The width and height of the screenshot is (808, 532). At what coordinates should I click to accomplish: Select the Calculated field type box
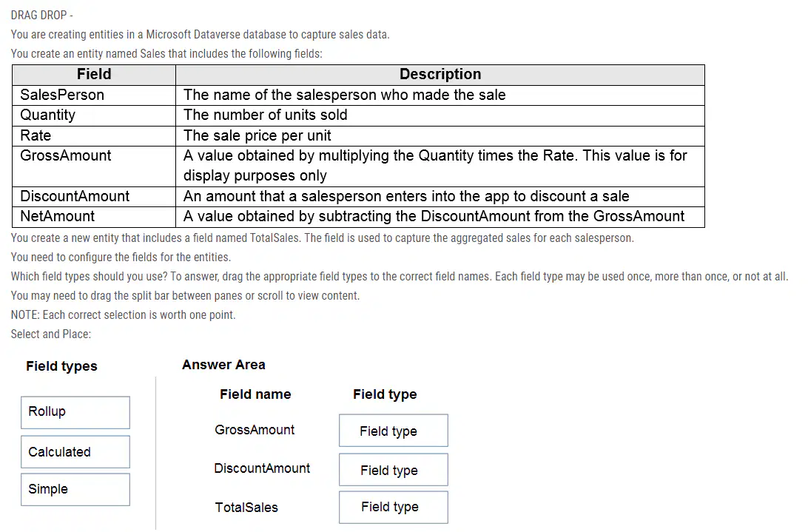[75, 452]
